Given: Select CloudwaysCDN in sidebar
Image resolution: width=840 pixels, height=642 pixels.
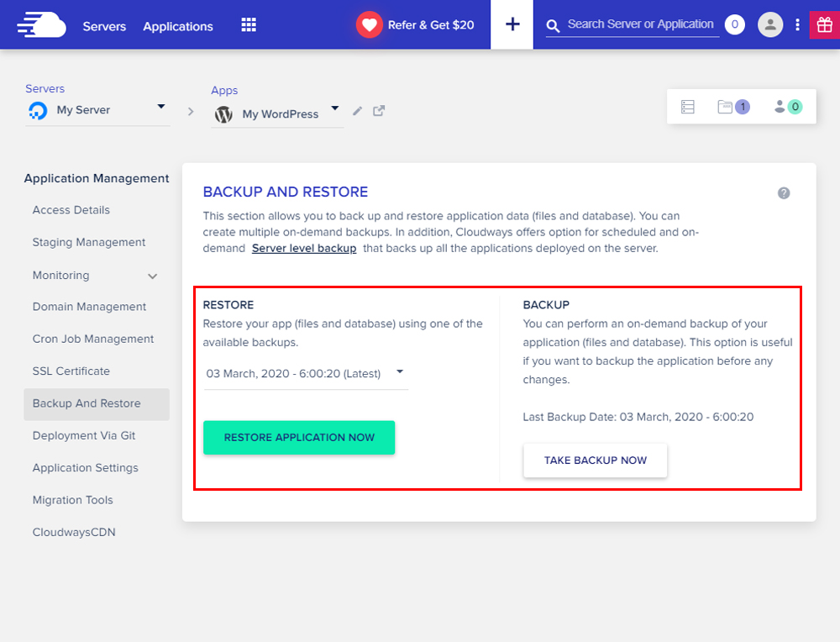Looking at the screenshot, I should pos(74,532).
